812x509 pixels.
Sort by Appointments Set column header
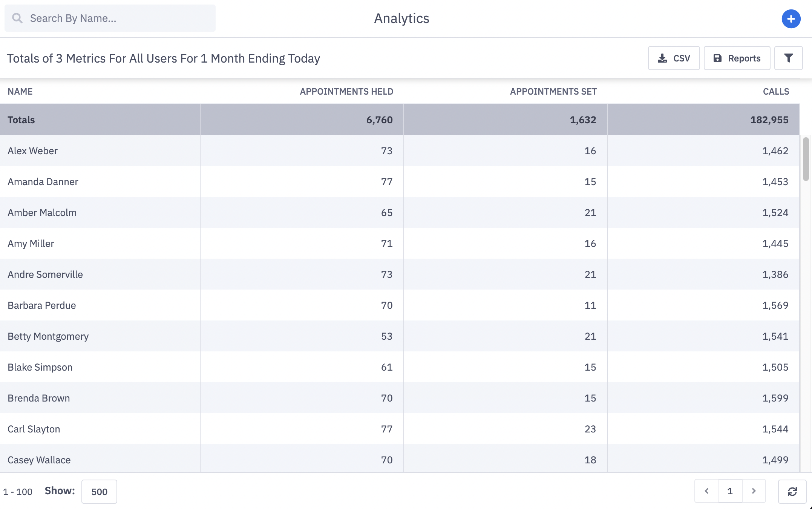pyautogui.click(x=553, y=92)
